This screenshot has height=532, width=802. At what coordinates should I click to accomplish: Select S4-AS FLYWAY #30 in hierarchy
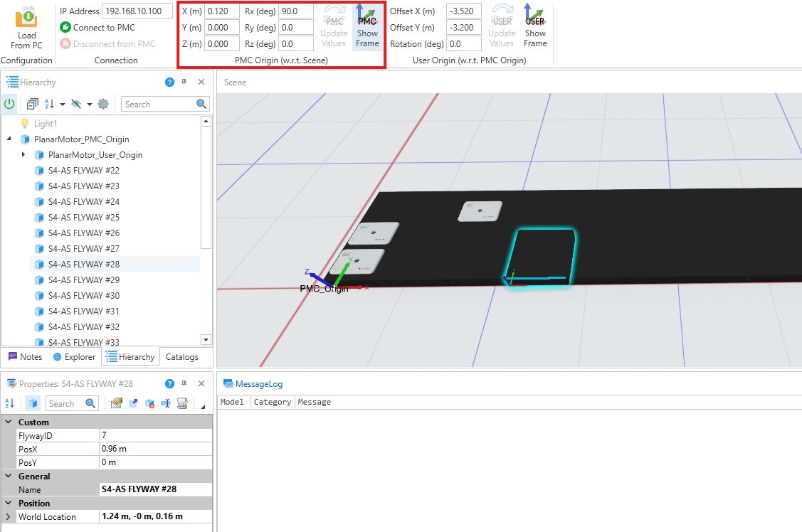[84, 295]
